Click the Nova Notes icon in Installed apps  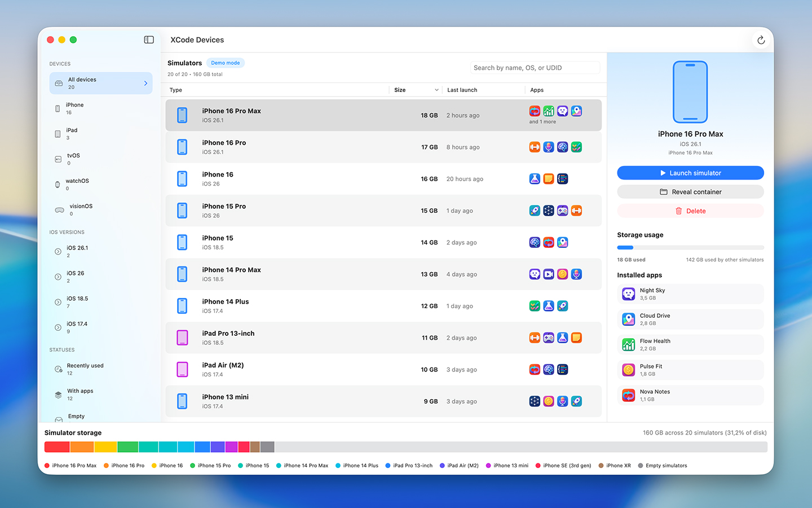628,395
